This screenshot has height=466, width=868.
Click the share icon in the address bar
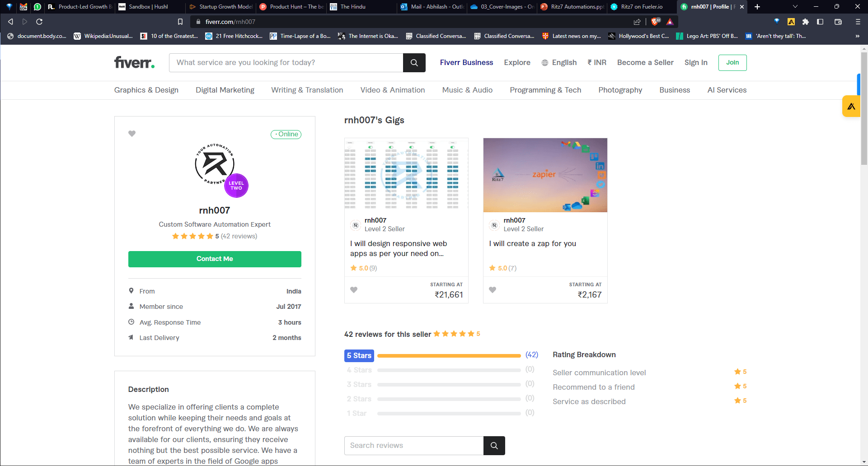637,22
